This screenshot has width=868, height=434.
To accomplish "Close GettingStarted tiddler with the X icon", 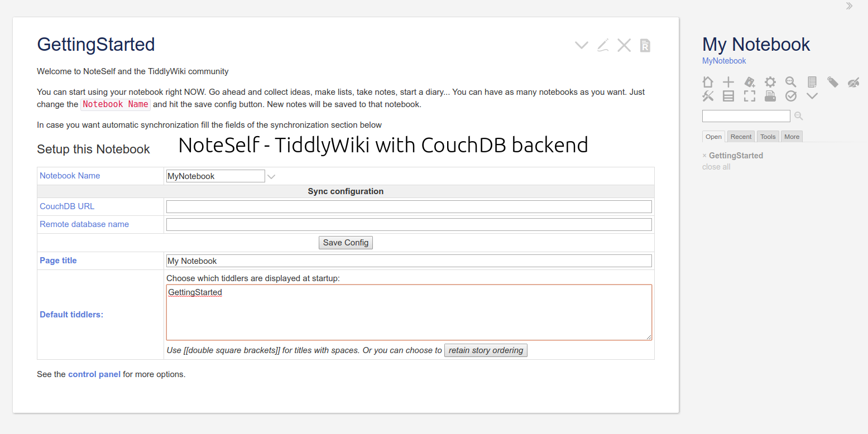I will point(624,45).
